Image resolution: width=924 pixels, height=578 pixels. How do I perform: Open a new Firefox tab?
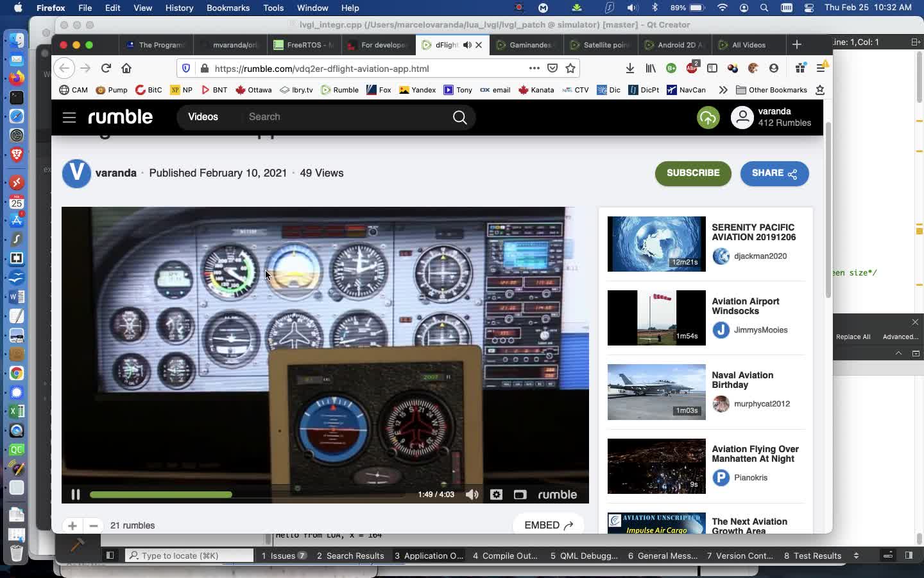(797, 44)
